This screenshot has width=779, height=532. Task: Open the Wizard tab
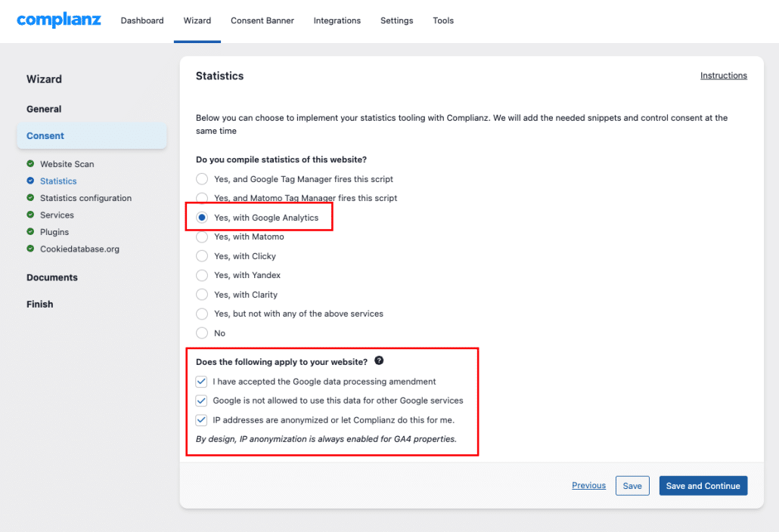tap(197, 20)
